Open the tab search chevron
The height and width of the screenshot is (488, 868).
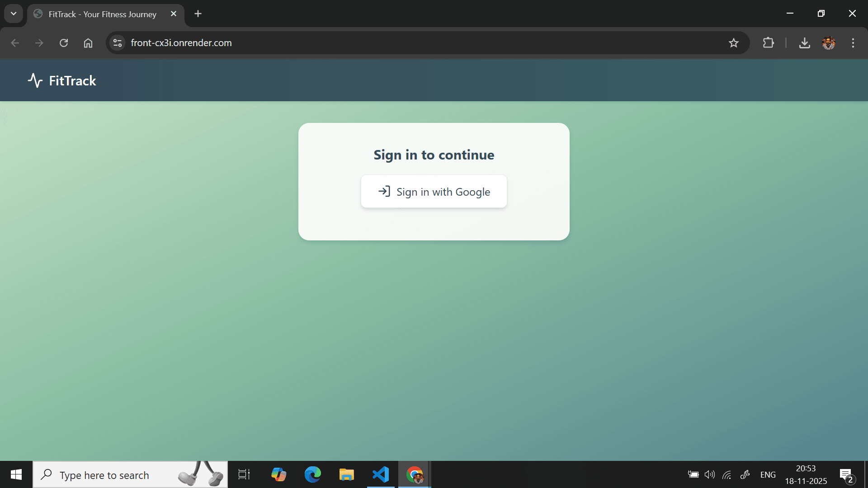coord(13,14)
